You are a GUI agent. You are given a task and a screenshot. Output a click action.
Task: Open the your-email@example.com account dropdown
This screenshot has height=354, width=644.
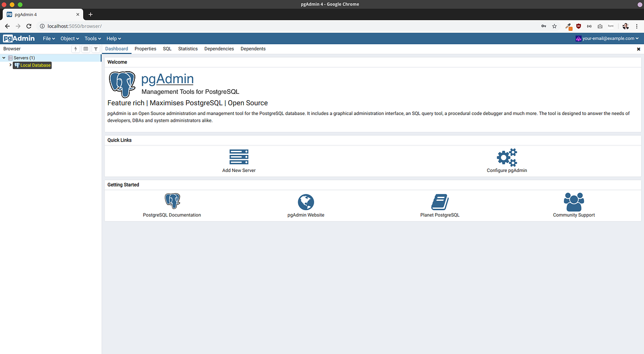point(607,38)
